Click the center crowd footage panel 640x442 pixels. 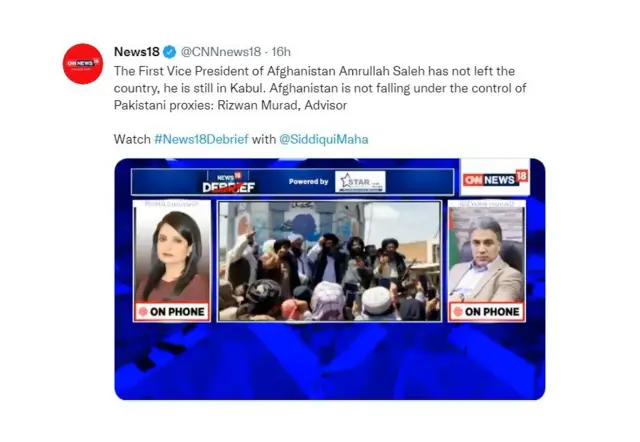click(x=329, y=261)
